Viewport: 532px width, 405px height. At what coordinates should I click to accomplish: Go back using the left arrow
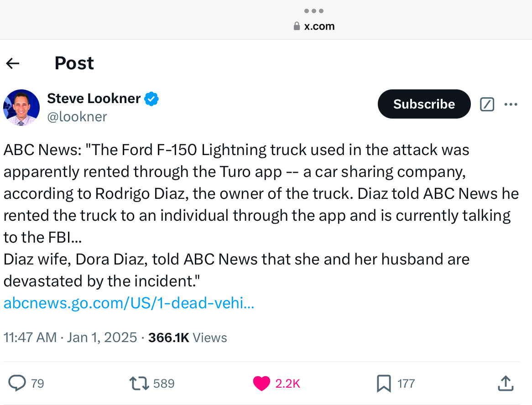coord(13,63)
